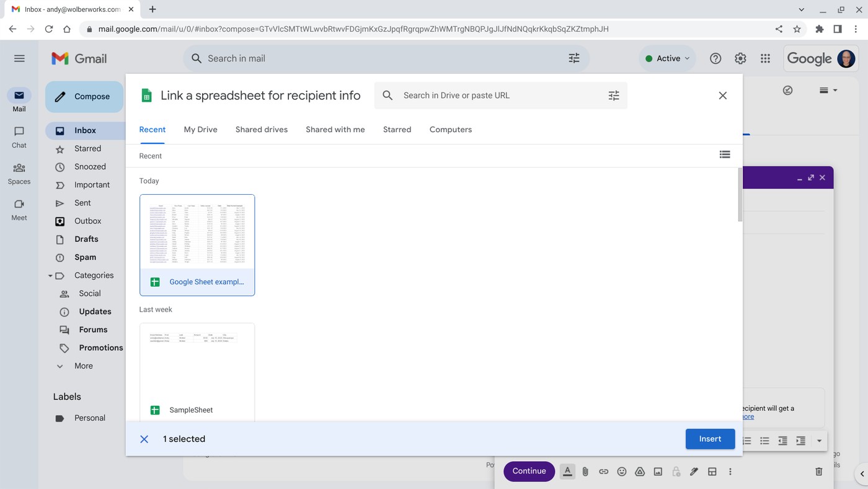Open the insert emoji picker
The width and height of the screenshot is (868, 489).
[621, 472]
